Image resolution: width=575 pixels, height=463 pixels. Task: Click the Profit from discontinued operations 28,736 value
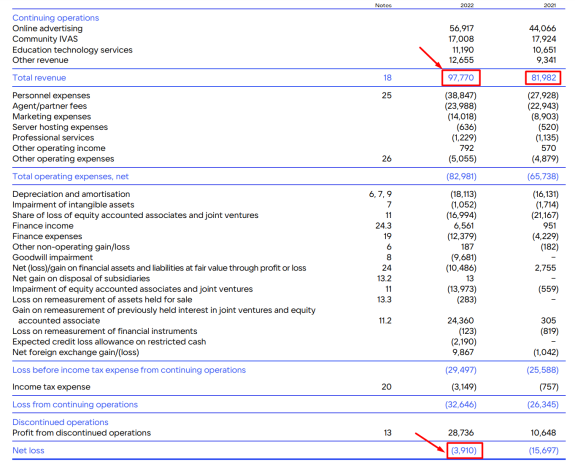[x=461, y=433]
